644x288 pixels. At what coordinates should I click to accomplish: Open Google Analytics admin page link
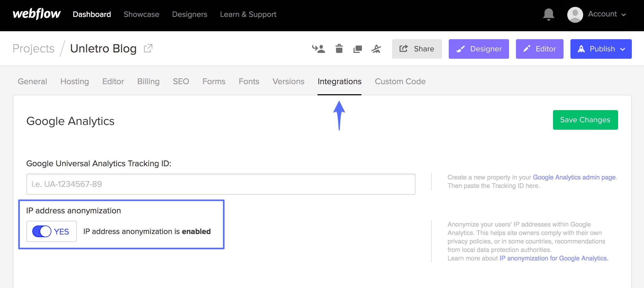(x=574, y=177)
